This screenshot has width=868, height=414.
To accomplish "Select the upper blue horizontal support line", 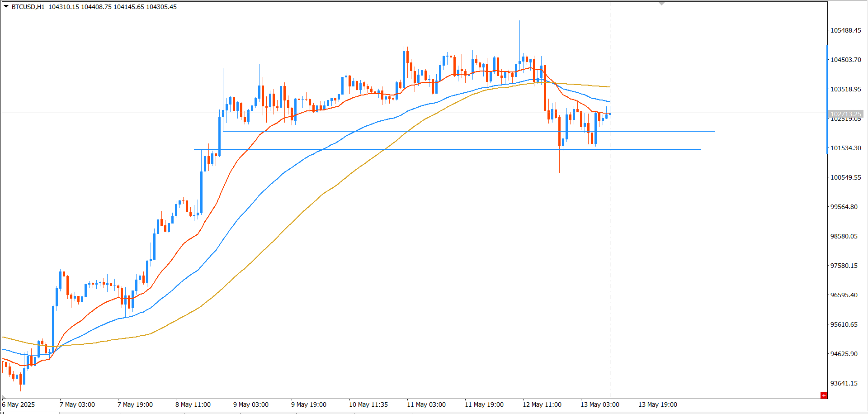I will click(x=469, y=131).
